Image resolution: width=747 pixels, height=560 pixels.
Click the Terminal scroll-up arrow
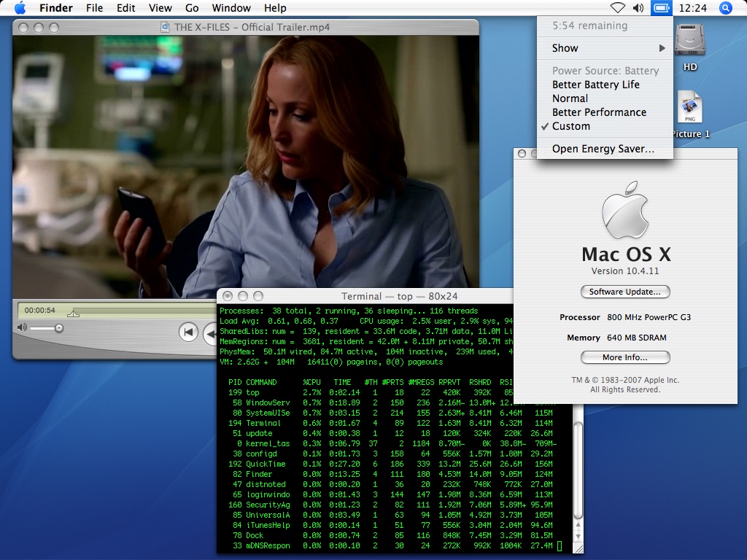pos(578,525)
